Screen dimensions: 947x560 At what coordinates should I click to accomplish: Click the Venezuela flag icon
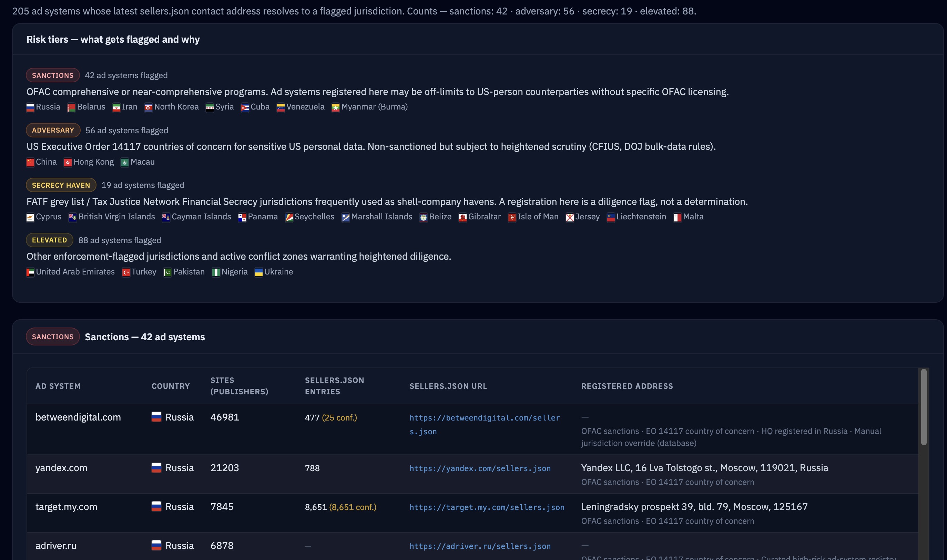(x=281, y=107)
